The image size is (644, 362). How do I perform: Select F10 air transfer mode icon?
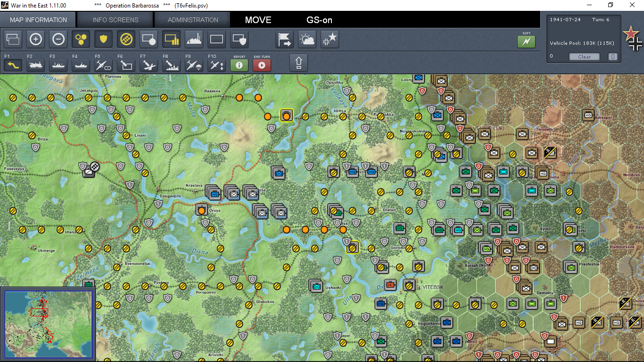coord(217,65)
